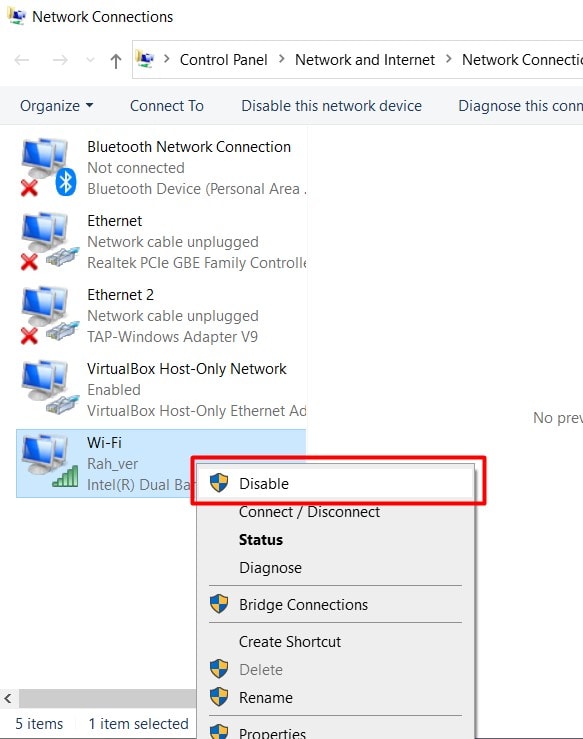Click the address bar folder icon
This screenshot has height=739, width=583.
click(x=145, y=59)
